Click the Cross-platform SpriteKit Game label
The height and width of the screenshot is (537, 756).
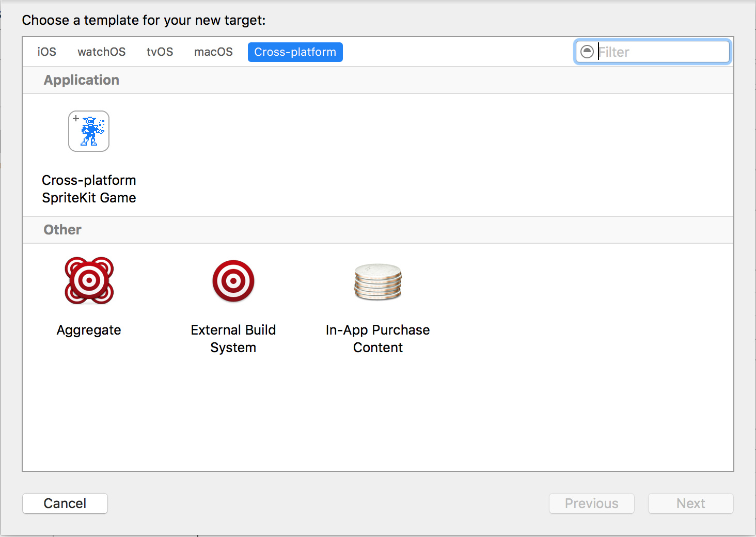tap(89, 189)
